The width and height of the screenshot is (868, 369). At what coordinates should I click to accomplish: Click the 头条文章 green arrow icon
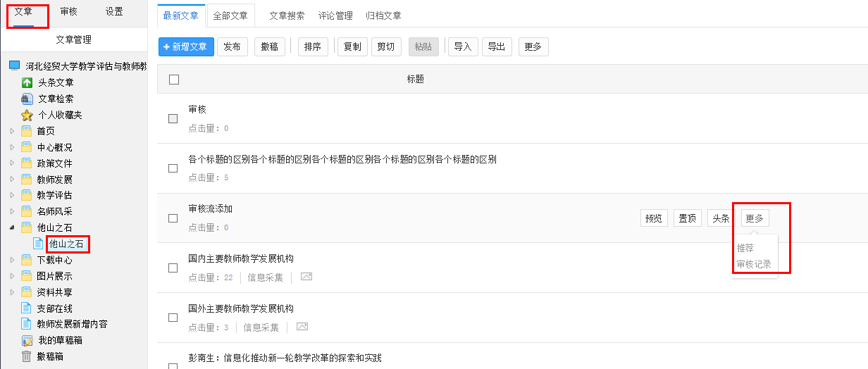(x=27, y=82)
